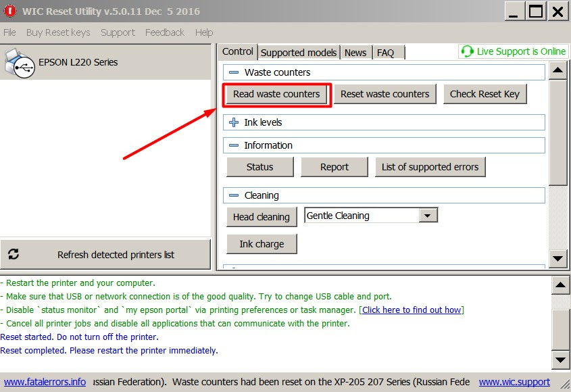
Task: Collapse the Cleaning section
Action: click(x=233, y=195)
